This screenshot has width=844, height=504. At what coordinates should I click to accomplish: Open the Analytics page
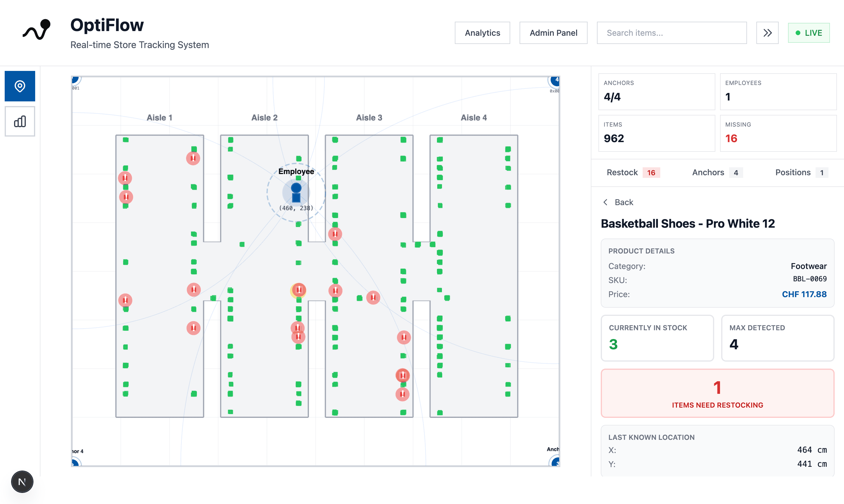482,33
